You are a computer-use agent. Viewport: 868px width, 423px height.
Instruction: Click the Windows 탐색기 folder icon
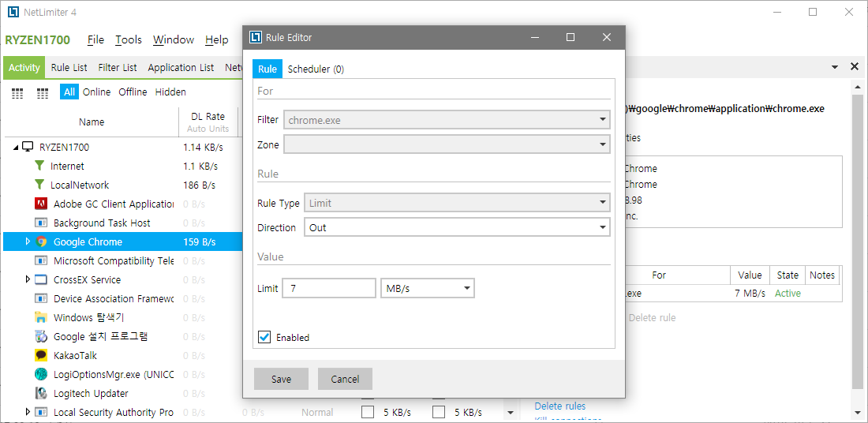(x=41, y=317)
